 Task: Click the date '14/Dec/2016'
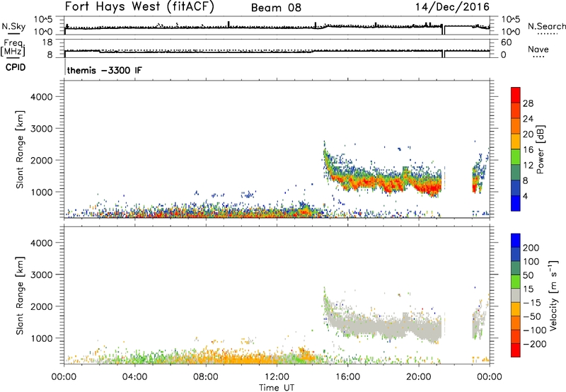click(452, 7)
